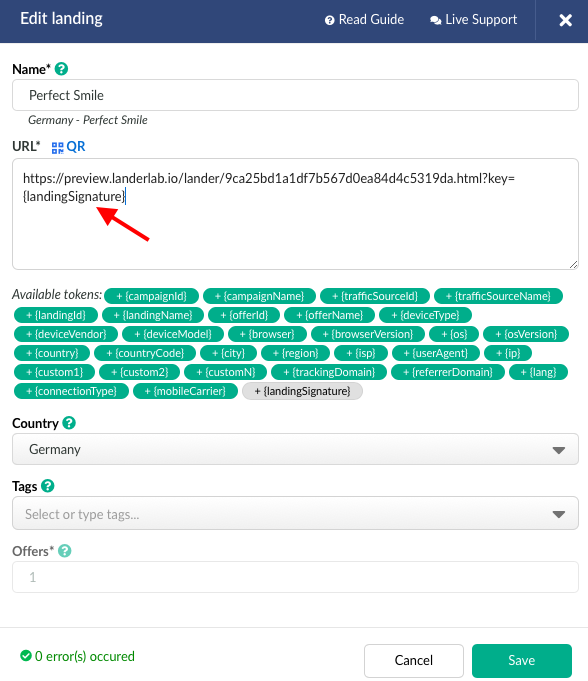
Task: Click the green checkmark status icon
Action: point(26,655)
